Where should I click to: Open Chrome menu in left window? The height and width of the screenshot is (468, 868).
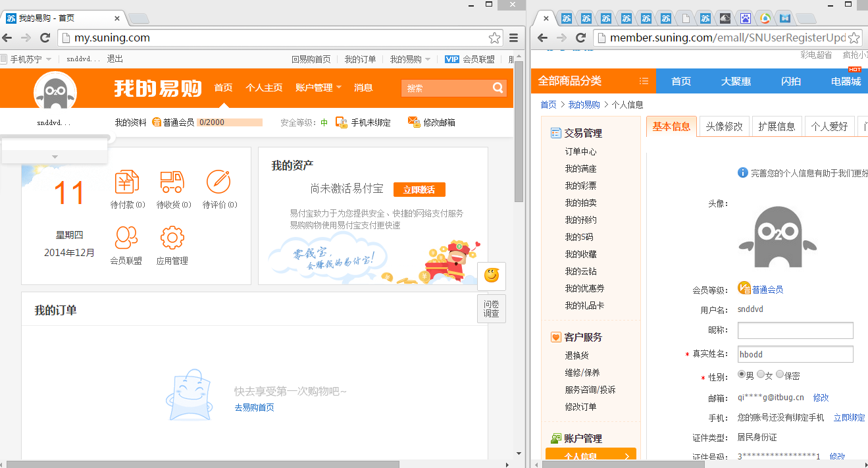514,38
